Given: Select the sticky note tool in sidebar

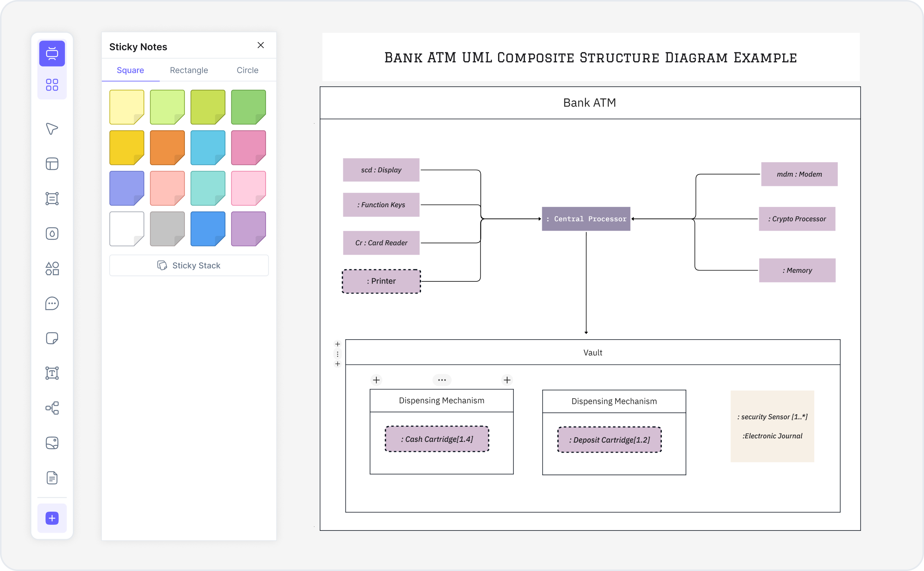Looking at the screenshot, I should click(x=52, y=338).
